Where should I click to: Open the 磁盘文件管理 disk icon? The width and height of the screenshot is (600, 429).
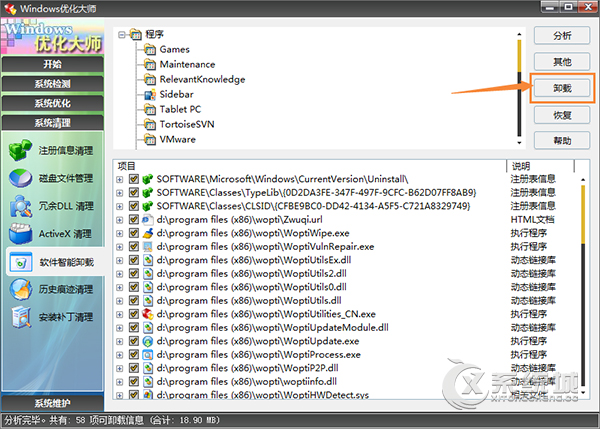click(x=20, y=178)
